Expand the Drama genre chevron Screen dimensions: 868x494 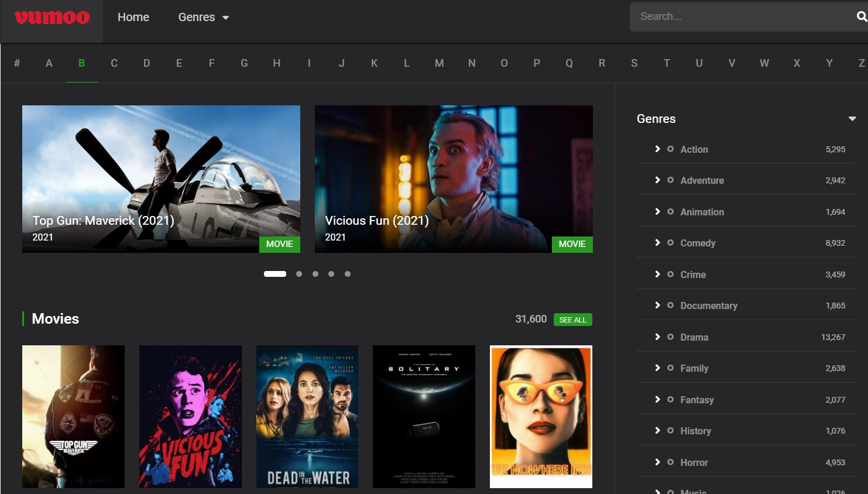coord(657,337)
